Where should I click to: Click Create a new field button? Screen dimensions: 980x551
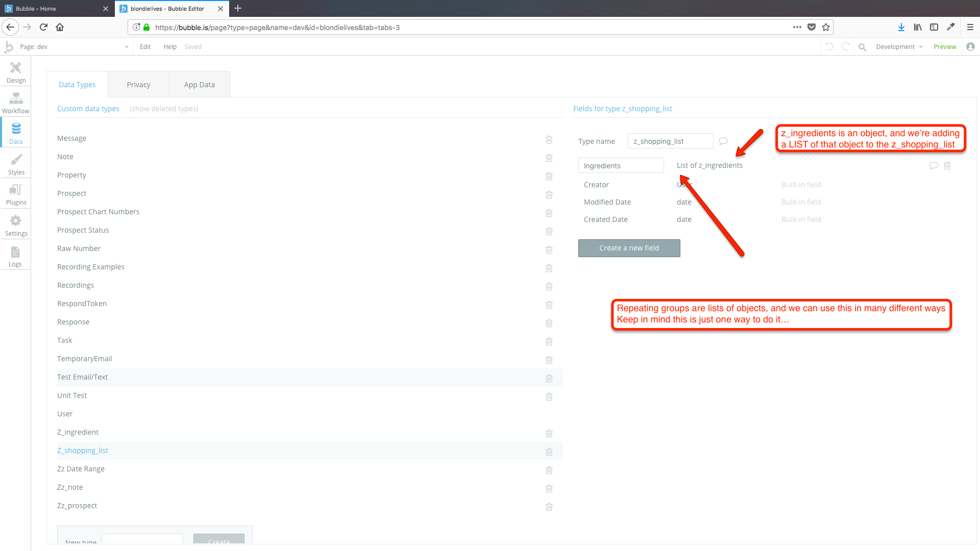[629, 248]
